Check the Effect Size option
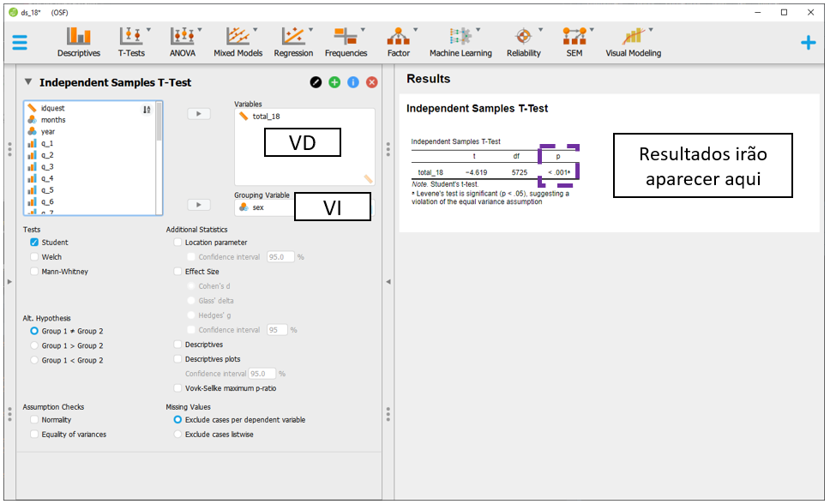 (x=177, y=272)
